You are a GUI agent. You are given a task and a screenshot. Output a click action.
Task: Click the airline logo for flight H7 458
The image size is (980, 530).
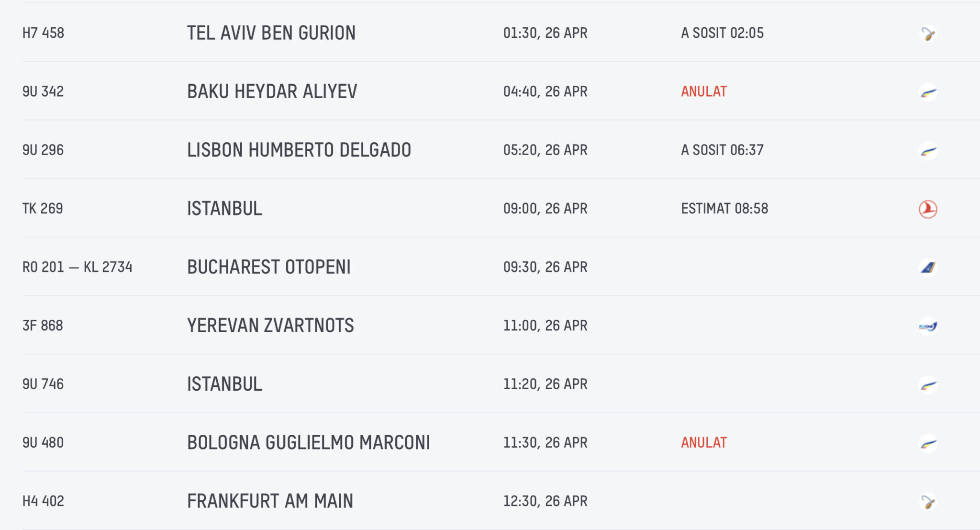click(928, 34)
